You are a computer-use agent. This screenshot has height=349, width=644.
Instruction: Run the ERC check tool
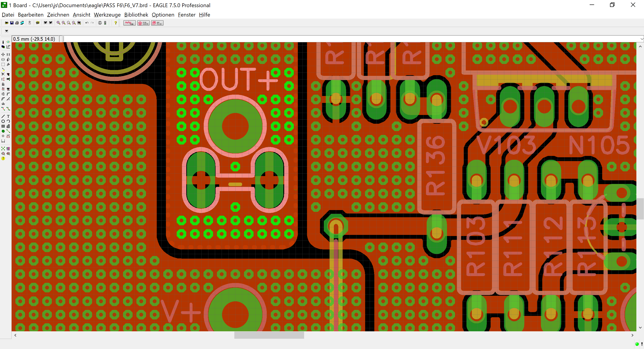pos(3,154)
